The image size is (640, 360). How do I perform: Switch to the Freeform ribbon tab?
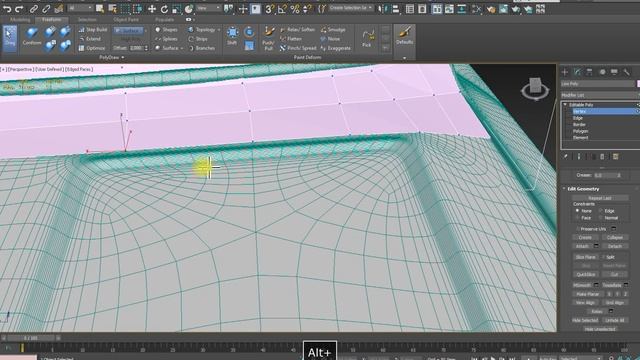click(52, 20)
